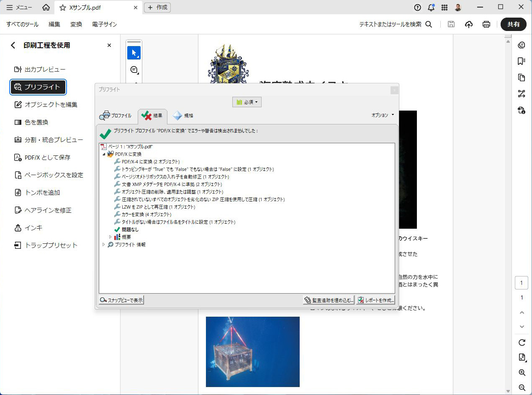
Task: Open the user profile avatar
Action: coord(458,7)
